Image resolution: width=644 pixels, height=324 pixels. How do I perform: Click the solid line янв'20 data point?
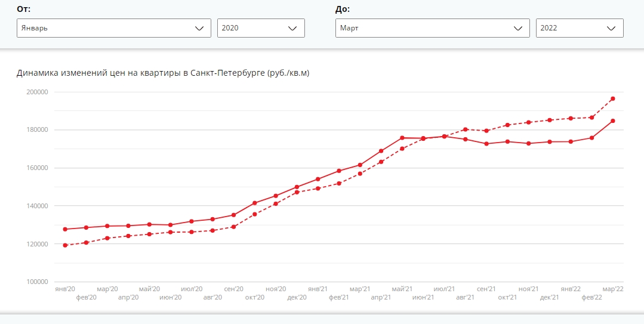click(x=65, y=229)
